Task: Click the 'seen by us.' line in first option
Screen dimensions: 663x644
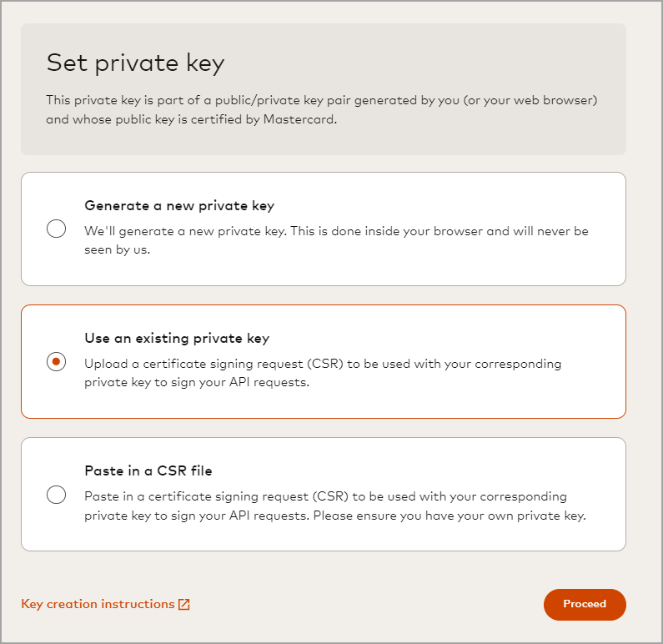Action: click(118, 249)
